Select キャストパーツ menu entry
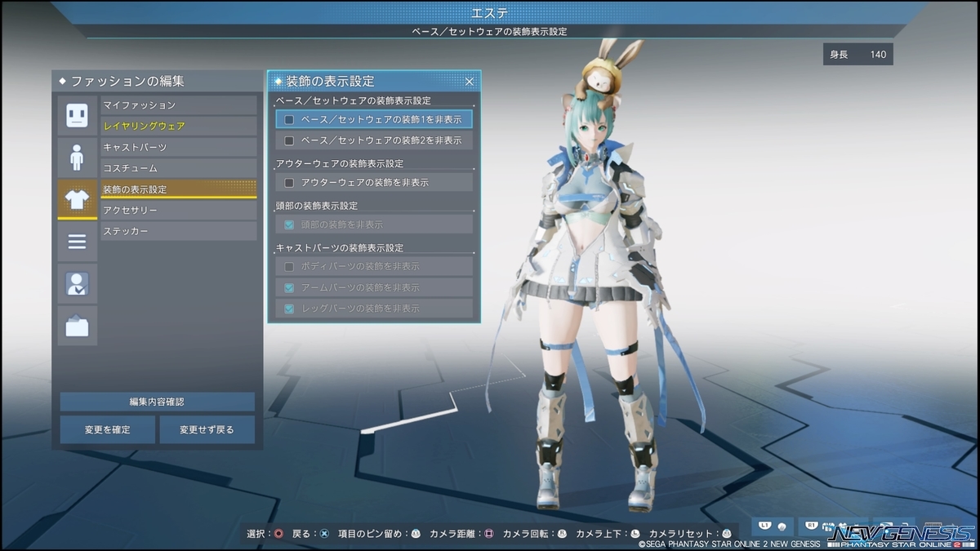This screenshot has height=551, width=980. point(178,147)
